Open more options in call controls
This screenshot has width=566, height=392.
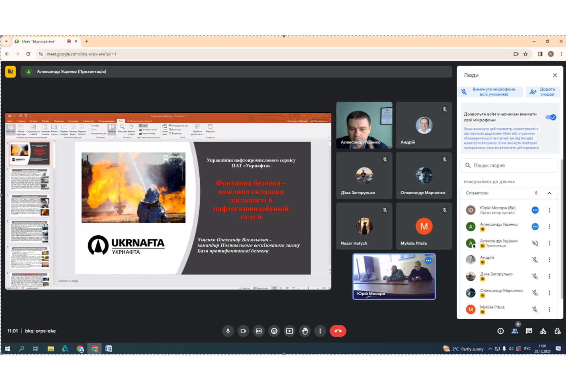(320, 331)
